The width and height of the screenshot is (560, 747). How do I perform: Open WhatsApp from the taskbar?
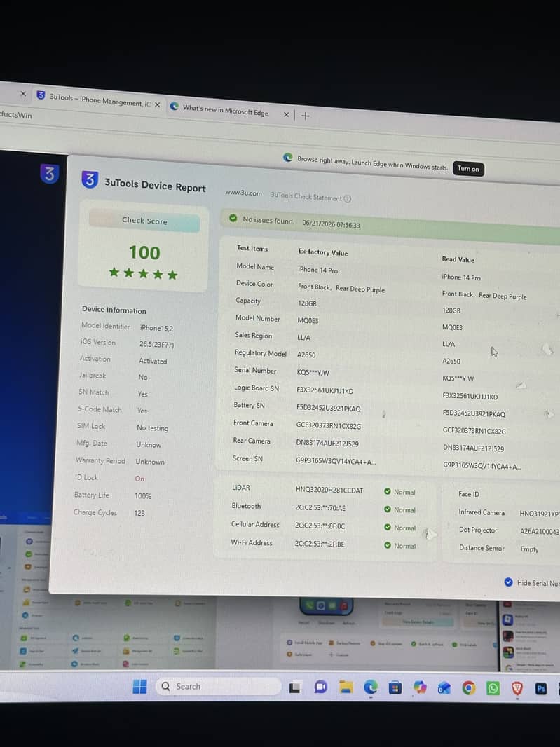pos(493,688)
